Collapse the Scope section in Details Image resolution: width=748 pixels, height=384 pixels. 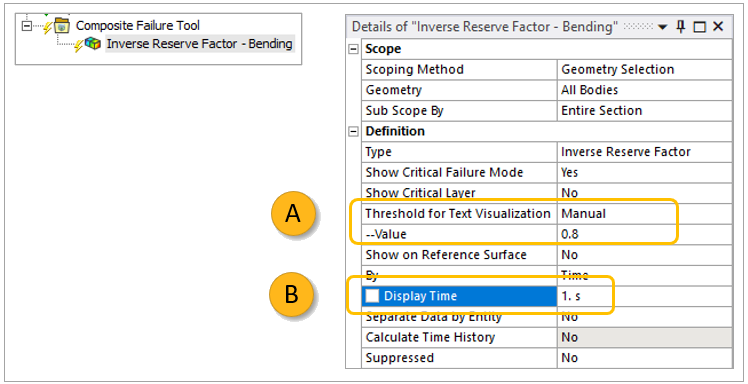coord(353,49)
